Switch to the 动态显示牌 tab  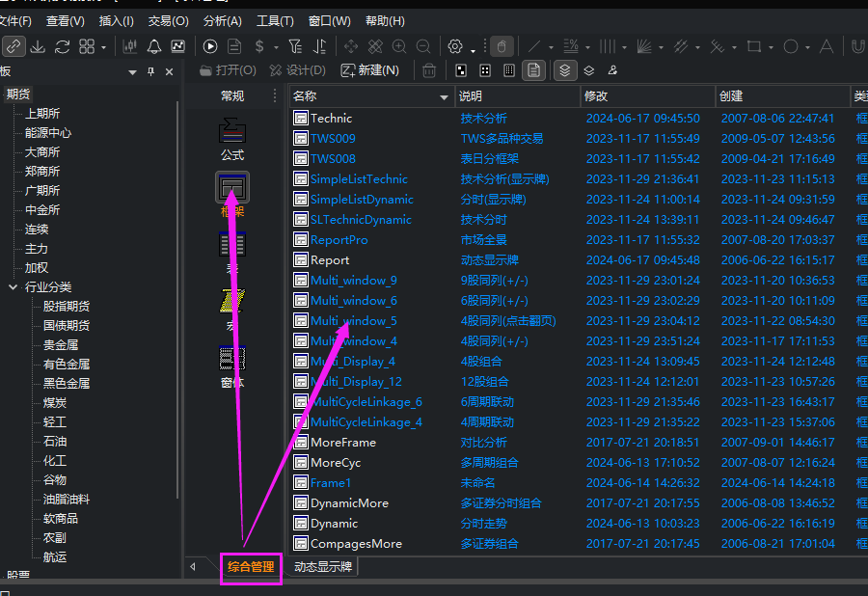pyautogui.click(x=323, y=567)
